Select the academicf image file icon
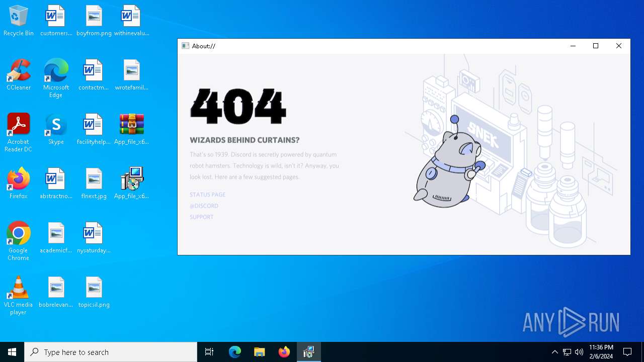The height and width of the screenshot is (362, 644). (56, 238)
